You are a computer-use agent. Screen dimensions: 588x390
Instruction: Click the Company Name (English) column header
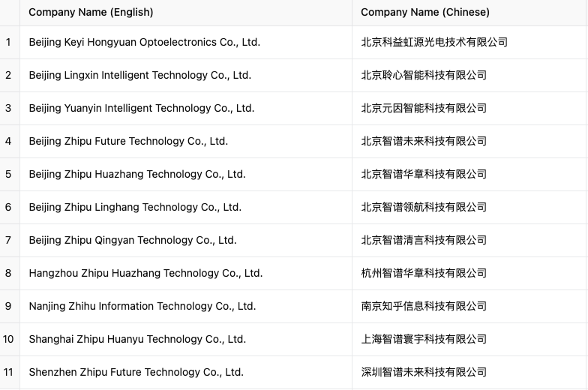91,12
